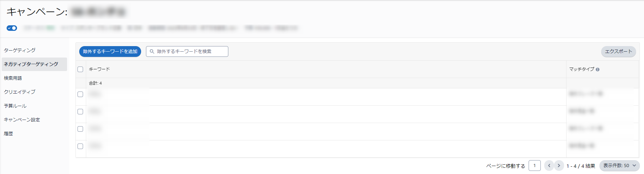Screen dimensions: 644x174
Task: Open the ターゲティング section
Action: (x=20, y=50)
